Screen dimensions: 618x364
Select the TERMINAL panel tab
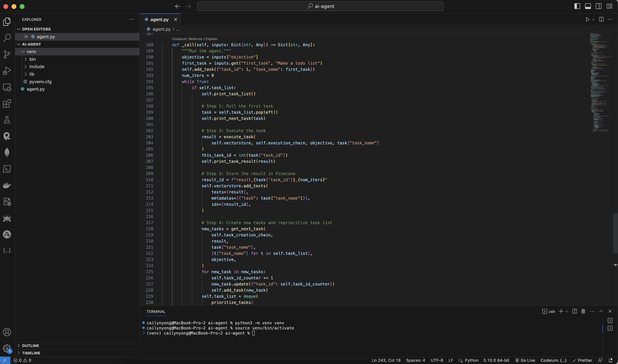(x=156, y=311)
